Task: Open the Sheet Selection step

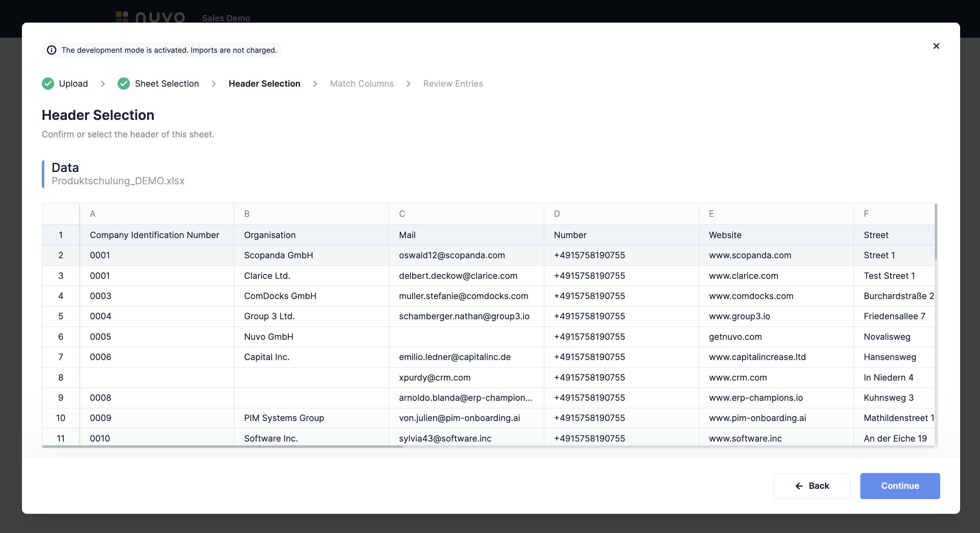Action: (167, 84)
